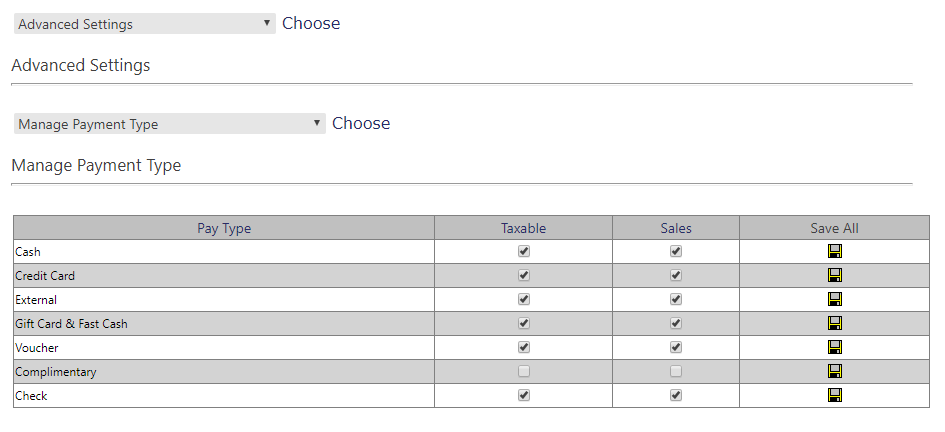Uncheck Sales for Credit Card
This screenshot has width=945, height=432.
(676, 275)
